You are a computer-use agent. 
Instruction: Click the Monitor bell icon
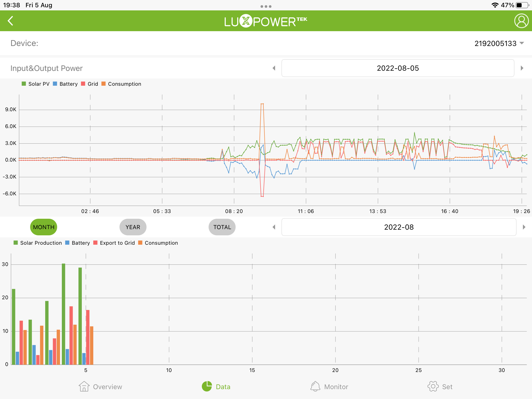315,386
